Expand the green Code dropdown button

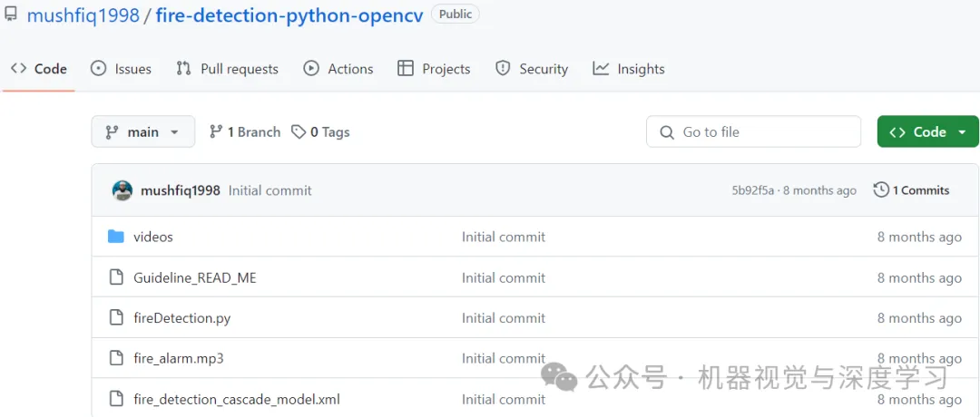click(x=927, y=132)
